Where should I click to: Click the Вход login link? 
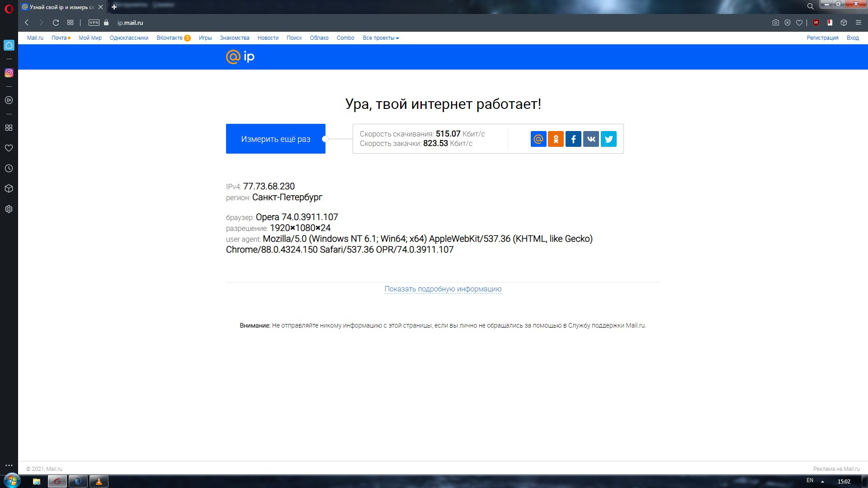853,38
